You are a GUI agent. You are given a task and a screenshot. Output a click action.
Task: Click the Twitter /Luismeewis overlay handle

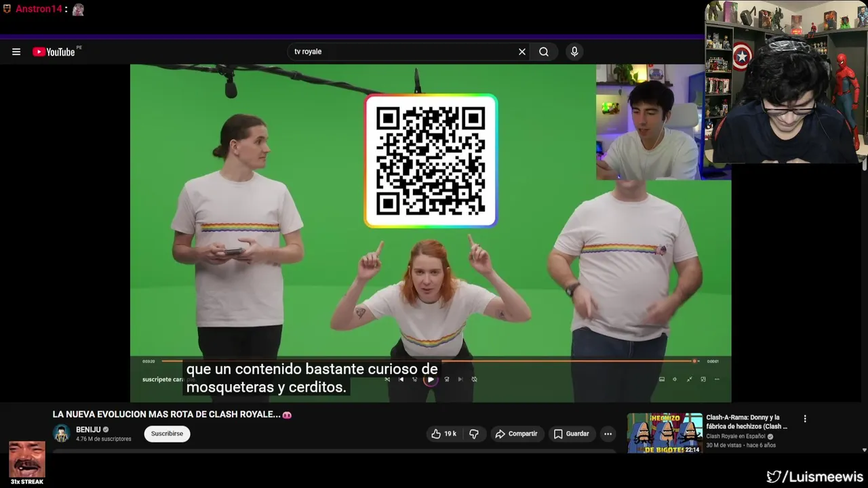tap(814, 477)
